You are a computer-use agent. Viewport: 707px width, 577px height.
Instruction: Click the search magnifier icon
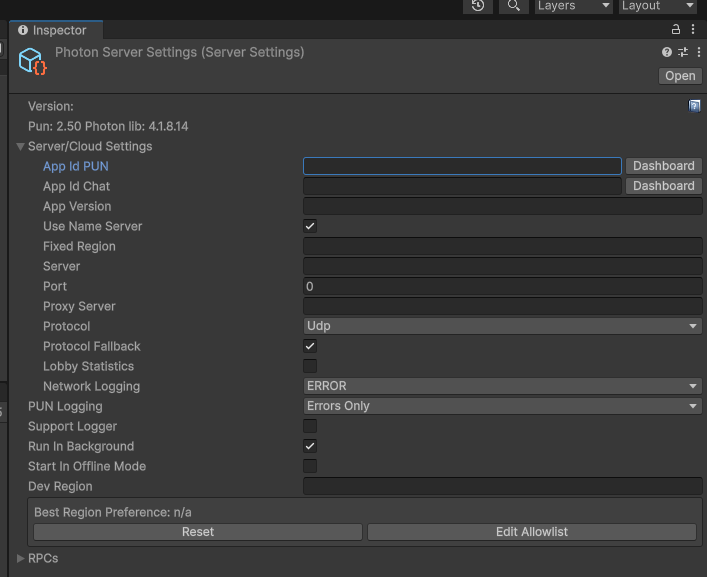point(514,6)
